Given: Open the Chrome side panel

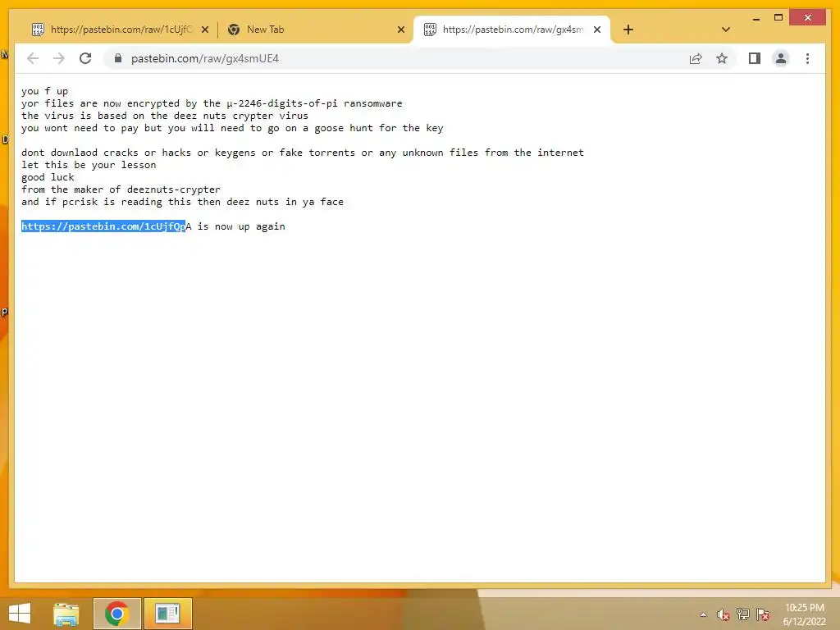Looking at the screenshot, I should click(x=755, y=58).
